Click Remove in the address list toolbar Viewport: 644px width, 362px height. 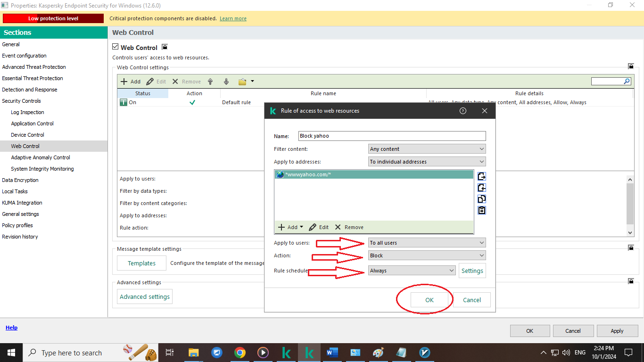[349, 227]
